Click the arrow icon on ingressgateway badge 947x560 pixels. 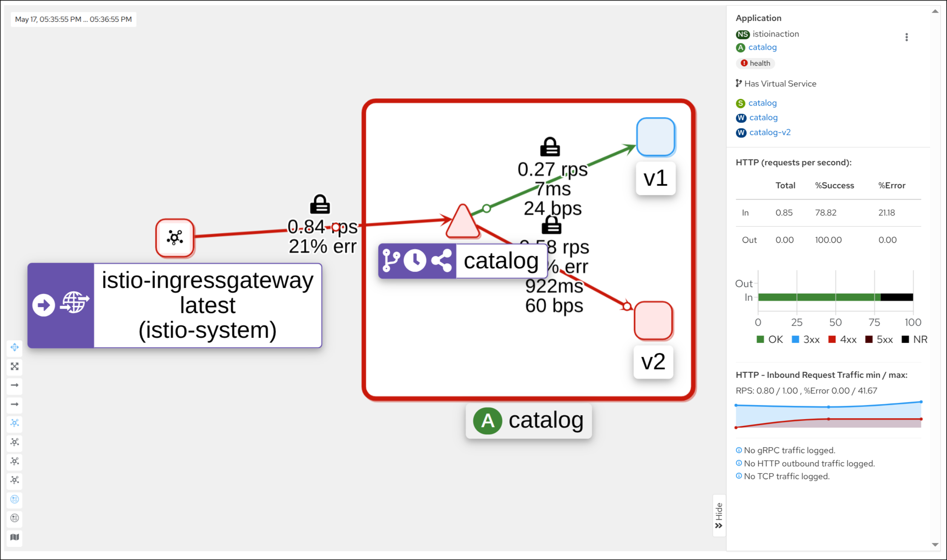44,305
